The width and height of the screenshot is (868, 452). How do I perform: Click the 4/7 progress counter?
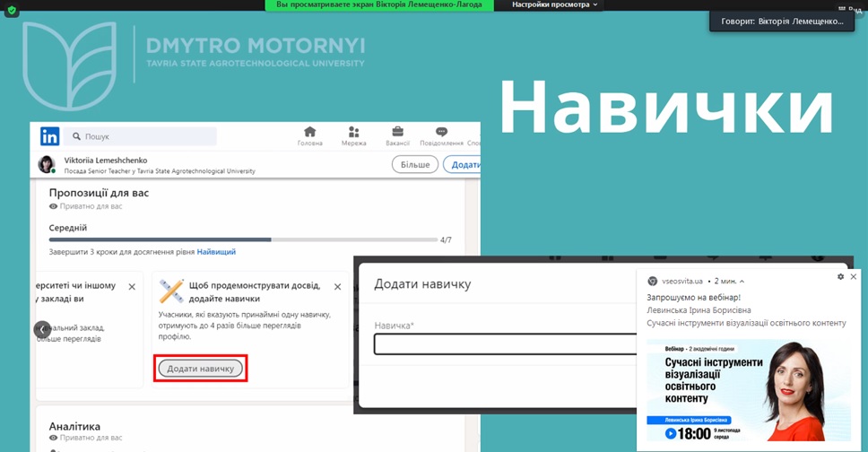[446, 239]
